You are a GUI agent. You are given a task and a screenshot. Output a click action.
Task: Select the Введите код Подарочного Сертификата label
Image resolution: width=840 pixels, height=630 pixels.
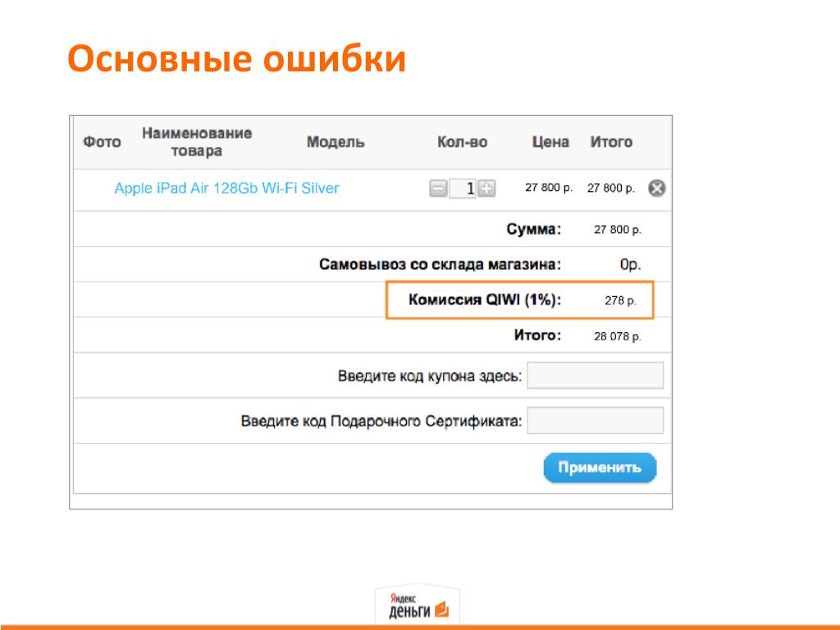pyautogui.click(x=381, y=421)
